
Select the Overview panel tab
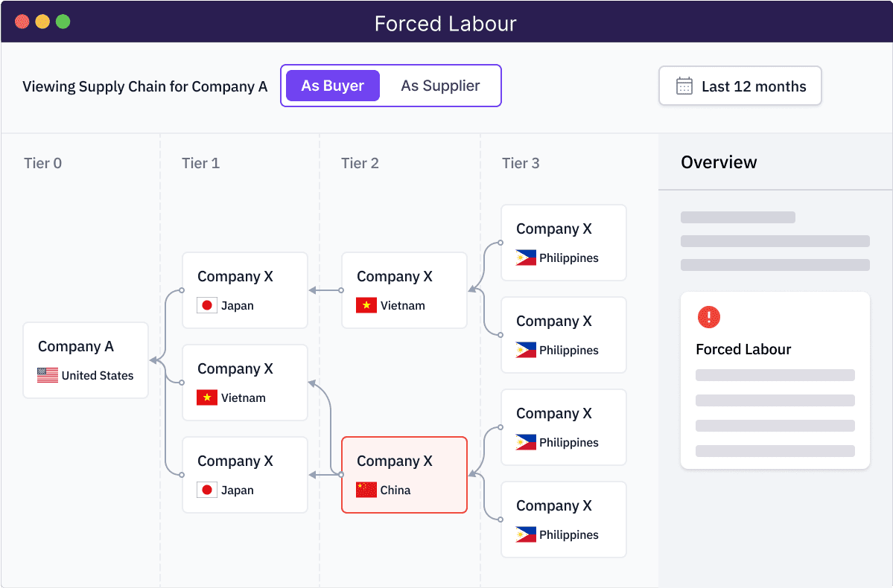(719, 162)
